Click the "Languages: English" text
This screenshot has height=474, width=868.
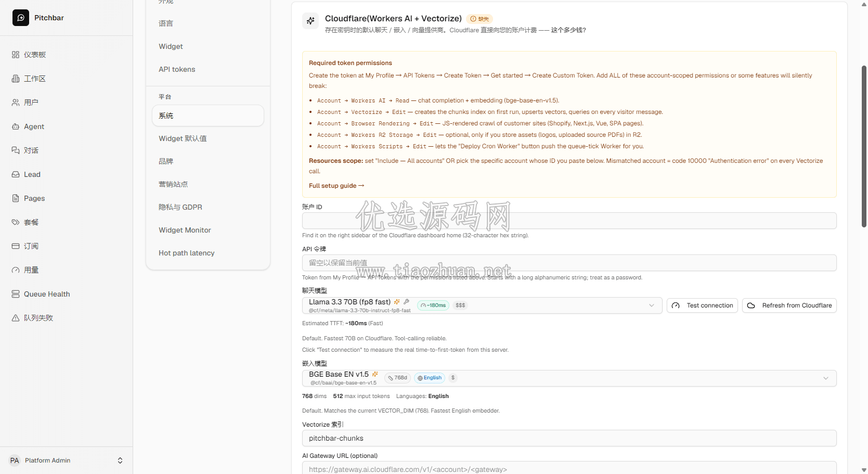point(422,396)
